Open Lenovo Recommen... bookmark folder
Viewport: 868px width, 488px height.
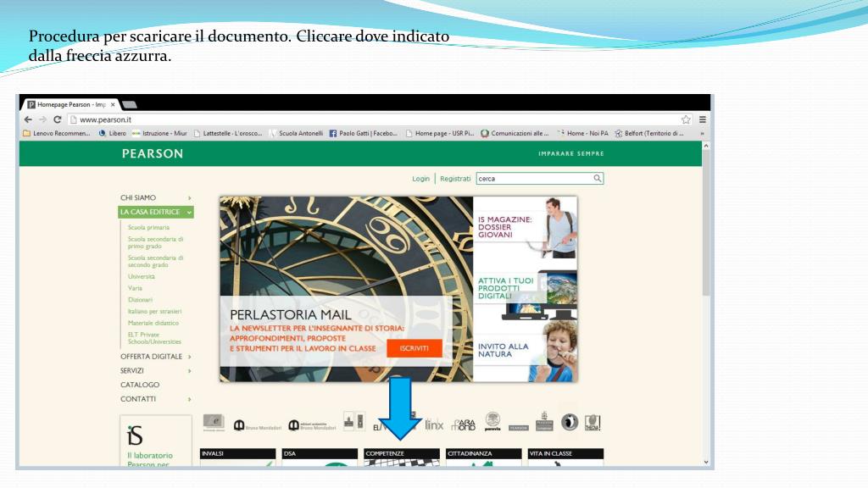click(57, 133)
